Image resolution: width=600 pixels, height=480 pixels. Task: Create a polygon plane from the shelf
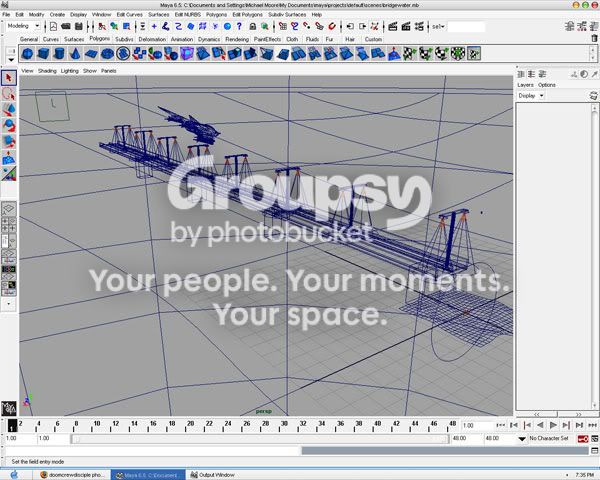91,54
